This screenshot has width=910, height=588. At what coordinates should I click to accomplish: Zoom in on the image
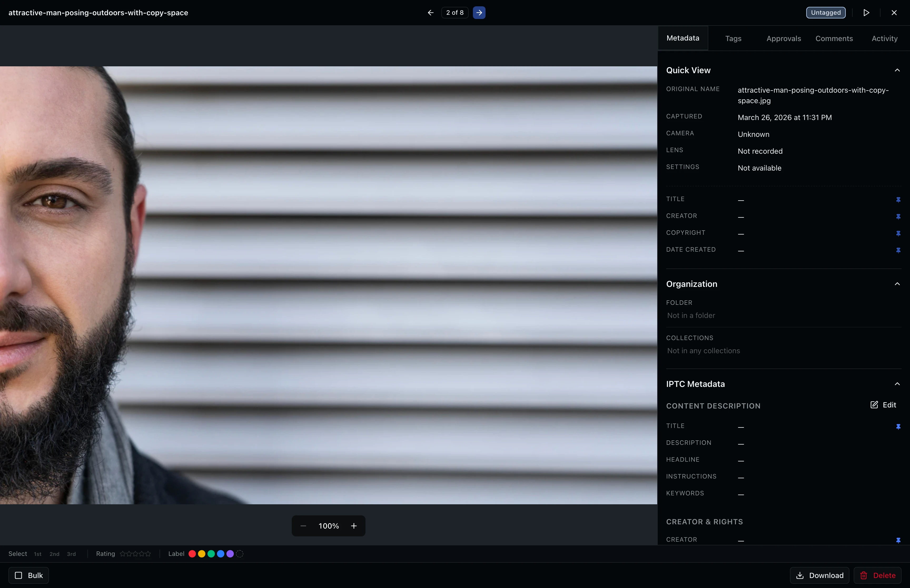click(353, 525)
